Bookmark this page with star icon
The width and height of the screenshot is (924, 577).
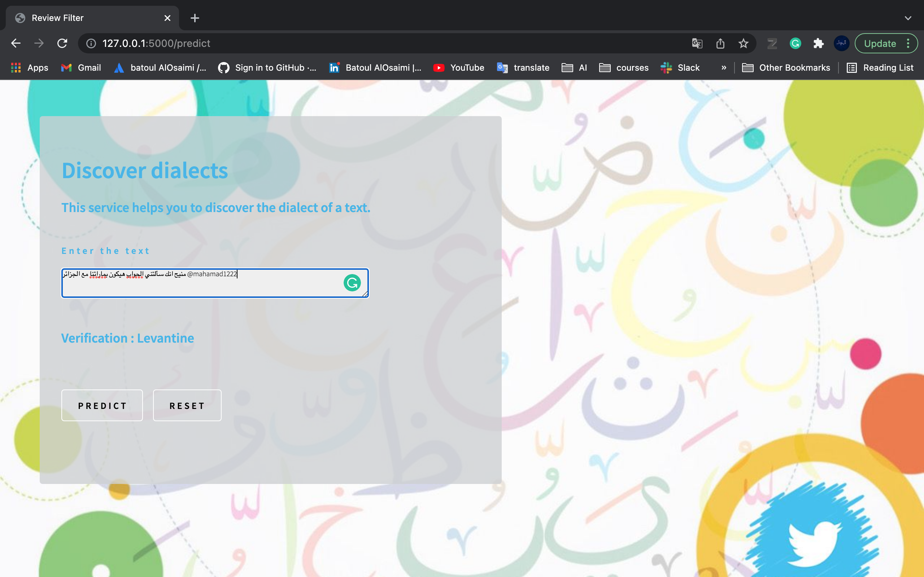(743, 44)
